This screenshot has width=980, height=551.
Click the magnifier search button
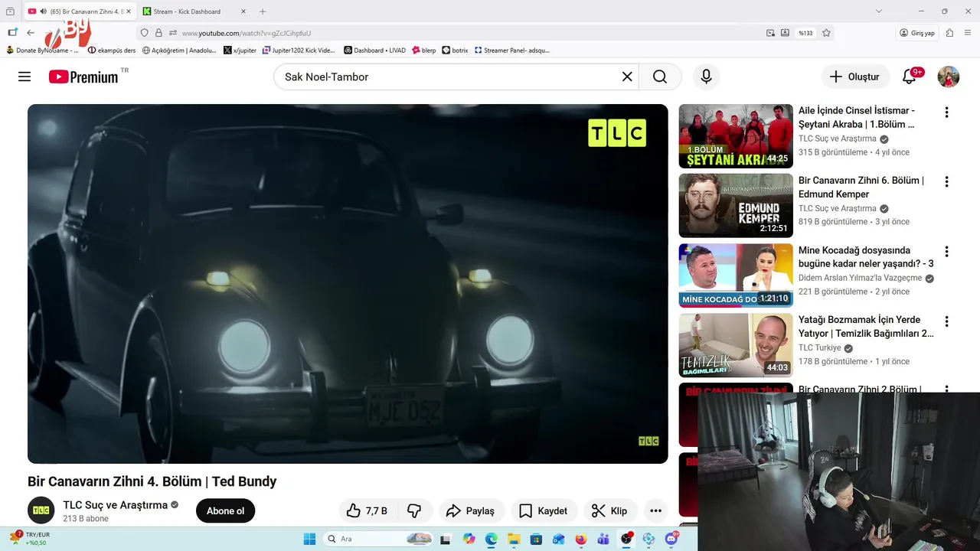[660, 77]
